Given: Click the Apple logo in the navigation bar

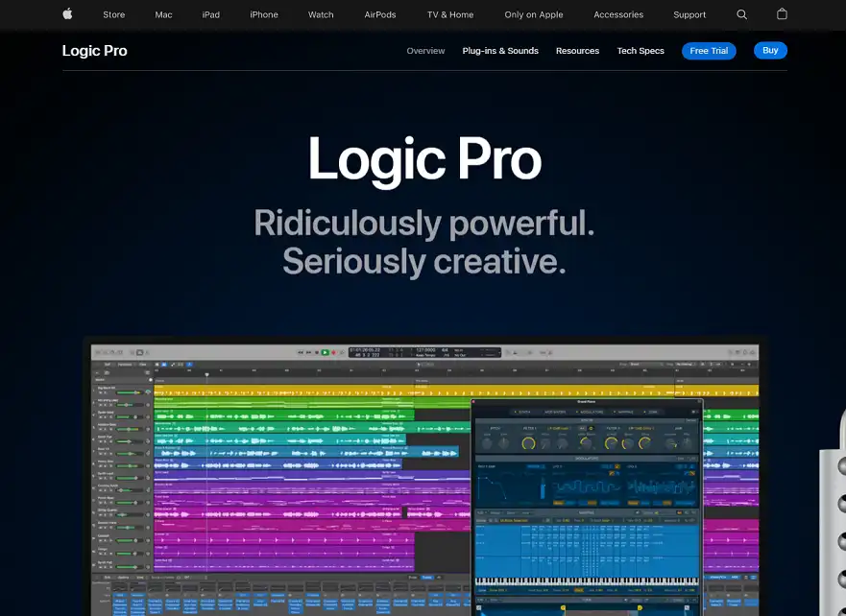Looking at the screenshot, I should click(67, 14).
